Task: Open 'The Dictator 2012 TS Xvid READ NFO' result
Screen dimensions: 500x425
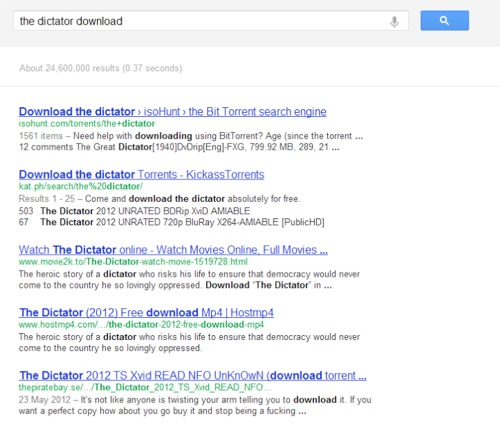Action: [193, 376]
